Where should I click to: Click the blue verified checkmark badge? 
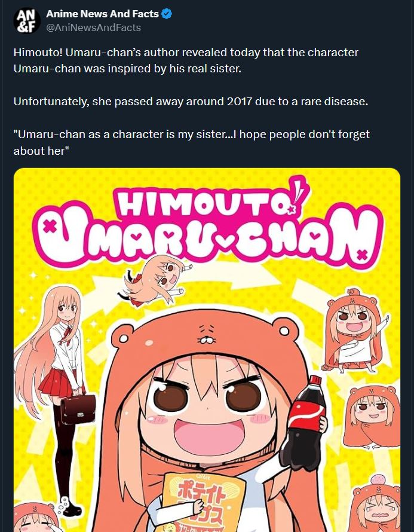click(x=167, y=14)
